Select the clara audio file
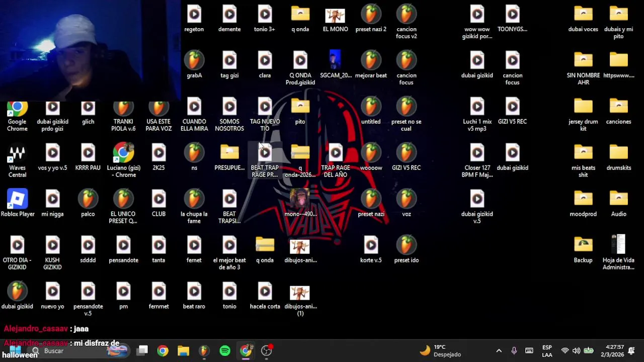644x362 pixels. coord(265,65)
